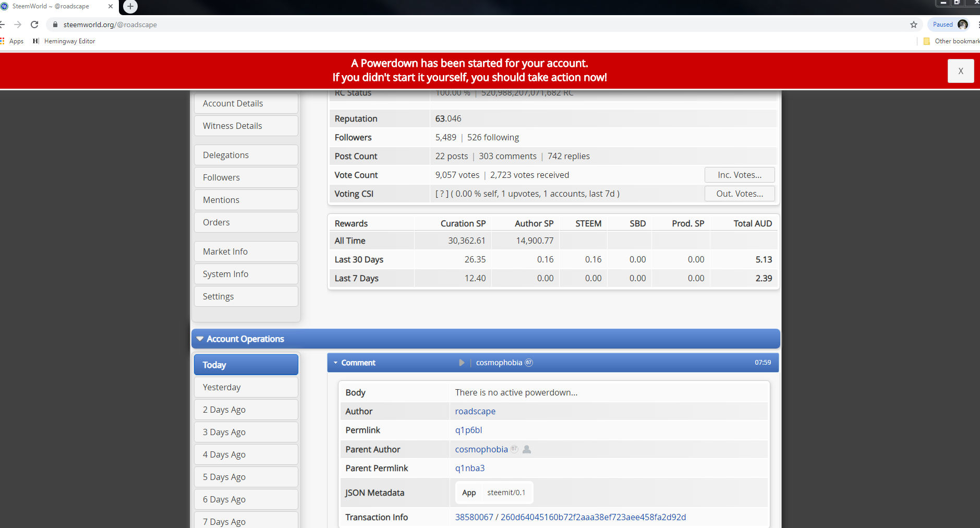The height and width of the screenshot is (528, 980).
Task: Click the browser forward arrow
Action: (x=18, y=25)
